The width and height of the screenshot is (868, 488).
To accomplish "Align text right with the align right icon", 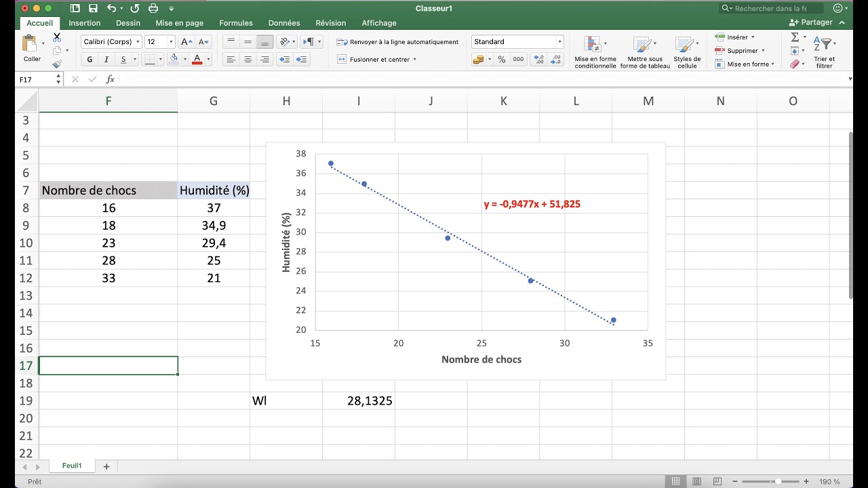I will 264,60.
